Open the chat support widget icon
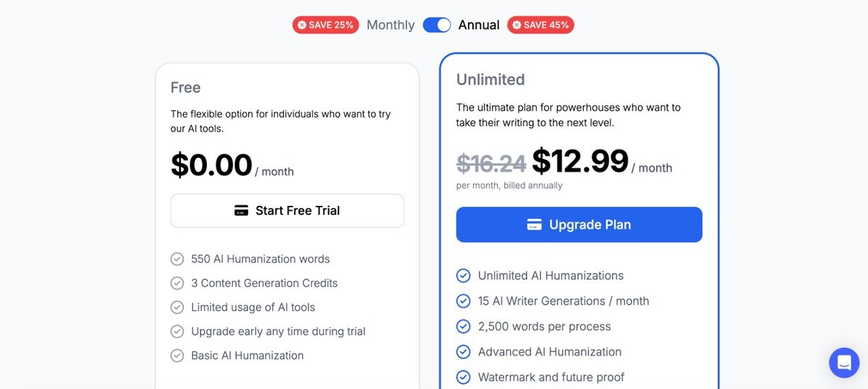The width and height of the screenshot is (868, 389). pyautogui.click(x=844, y=363)
